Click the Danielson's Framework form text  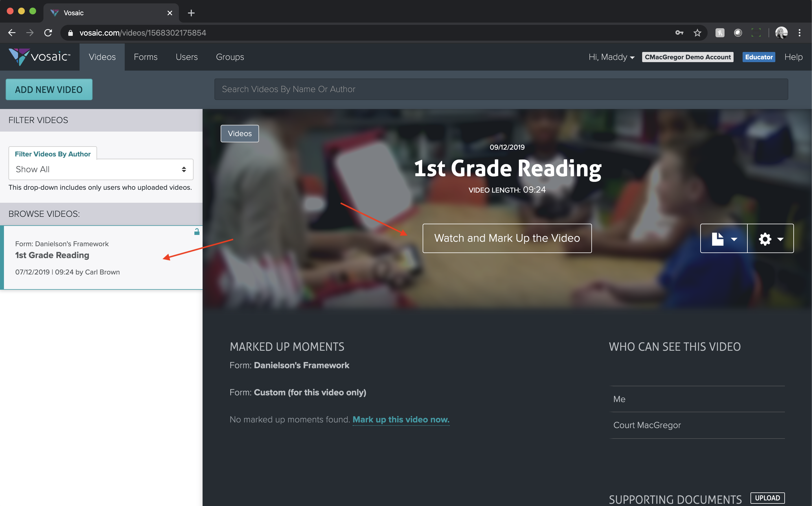301,365
